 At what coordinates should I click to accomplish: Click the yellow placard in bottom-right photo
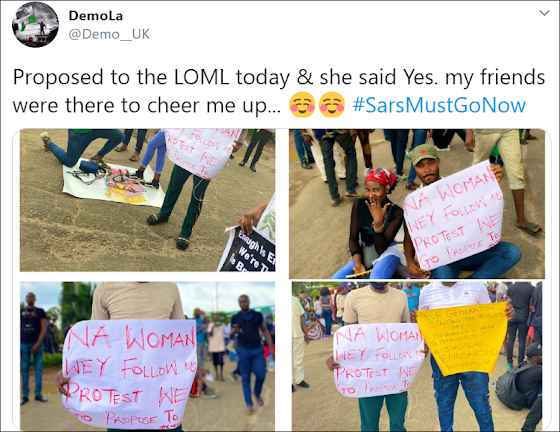point(463,337)
